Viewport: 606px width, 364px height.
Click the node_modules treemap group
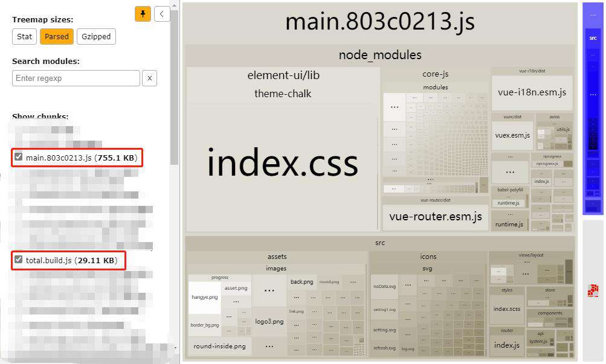[x=380, y=55]
